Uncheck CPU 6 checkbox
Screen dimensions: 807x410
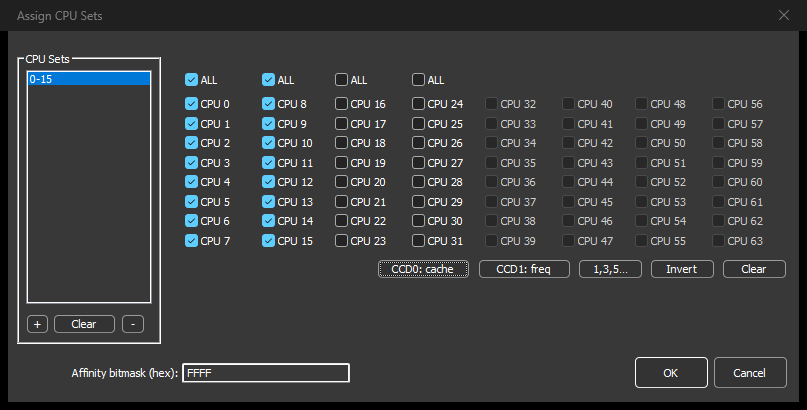[x=191, y=221]
